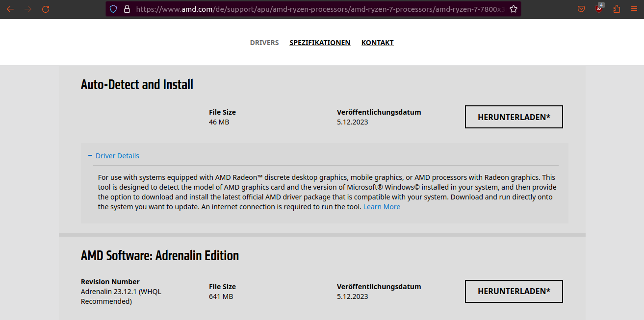Open the uBlock Origin extension icon
The width and height of the screenshot is (644, 320).
599,8
